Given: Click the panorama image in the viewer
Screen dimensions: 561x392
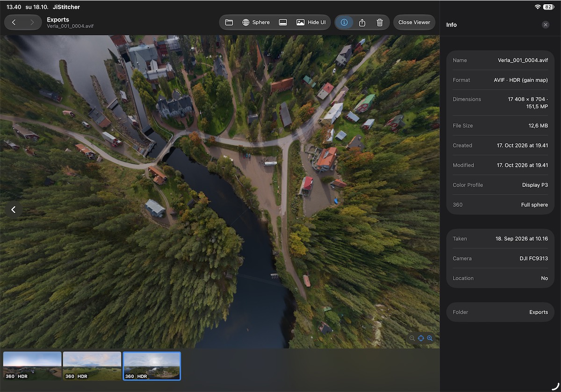Looking at the screenshot, I should 220,192.
